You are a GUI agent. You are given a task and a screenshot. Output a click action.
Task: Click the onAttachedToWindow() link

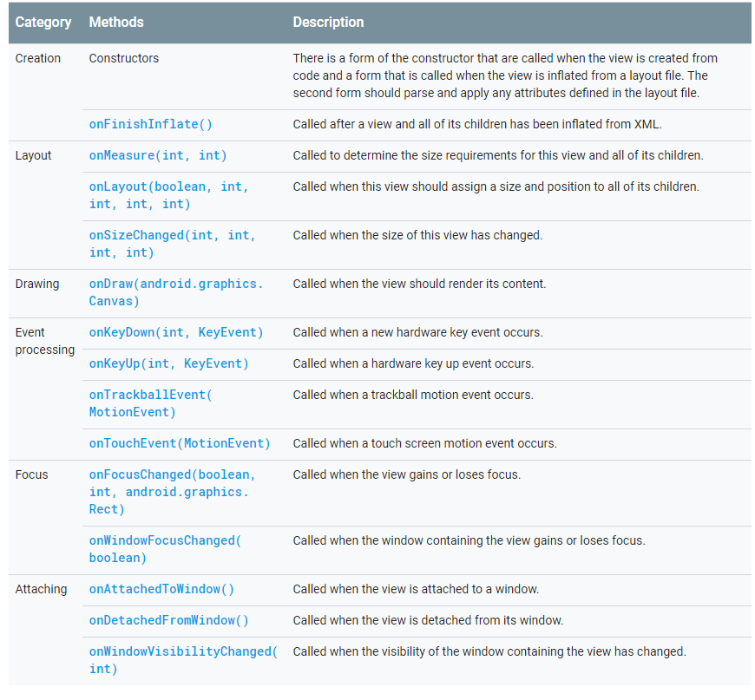161,589
